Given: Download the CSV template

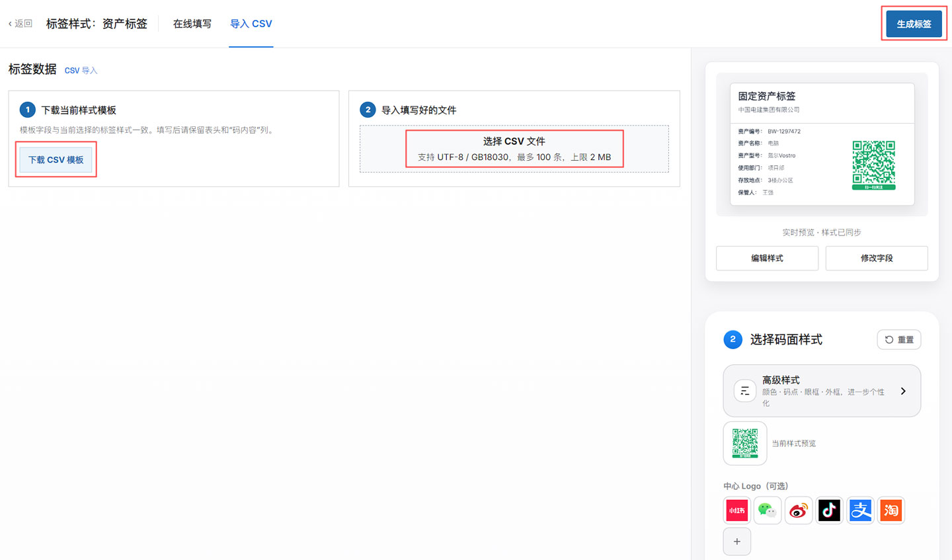Looking at the screenshot, I should (56, 160).
